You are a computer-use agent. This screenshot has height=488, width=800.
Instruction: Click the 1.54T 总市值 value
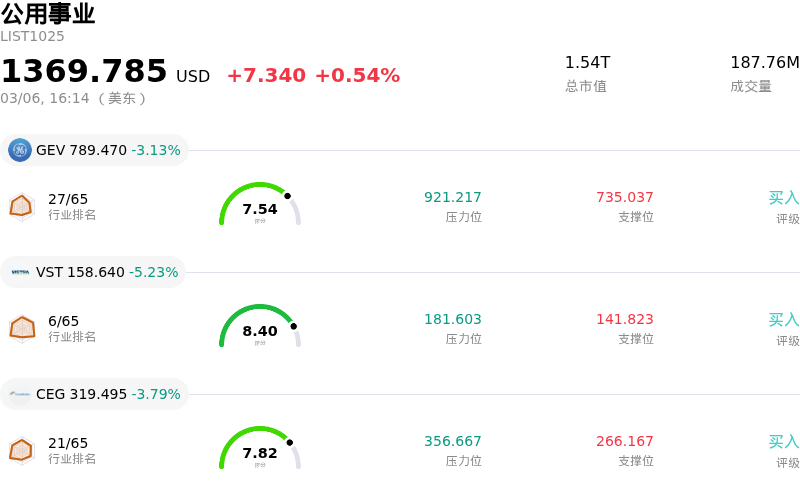(x=587, y=63)
